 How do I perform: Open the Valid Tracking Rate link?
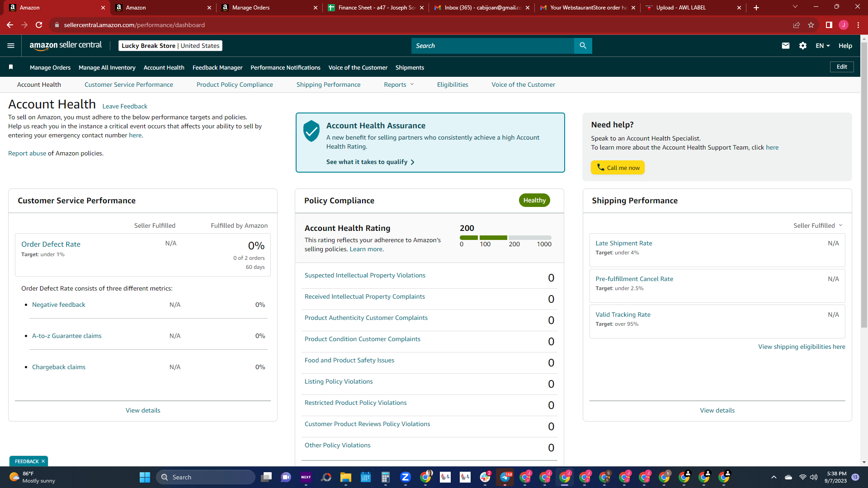(623, 314)
